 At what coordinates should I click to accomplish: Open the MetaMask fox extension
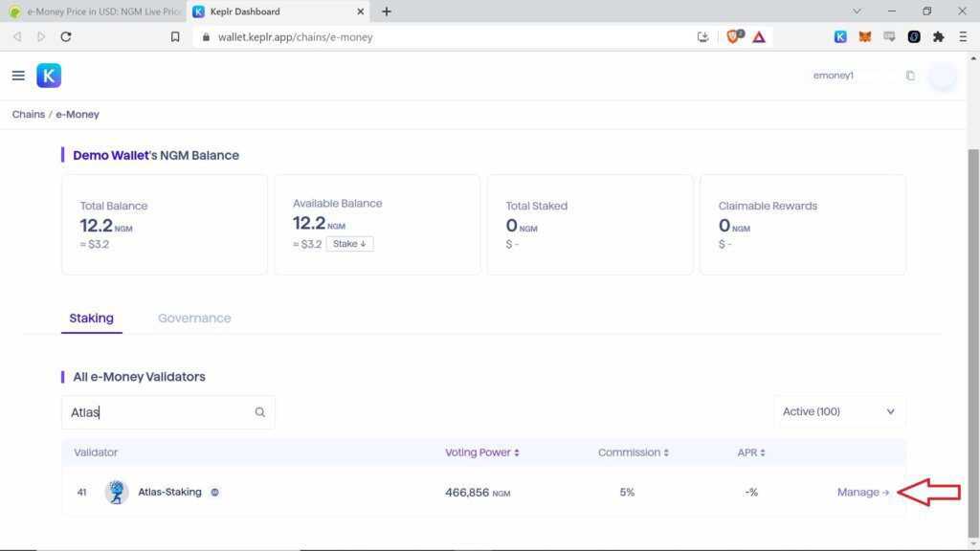[864, 37]
